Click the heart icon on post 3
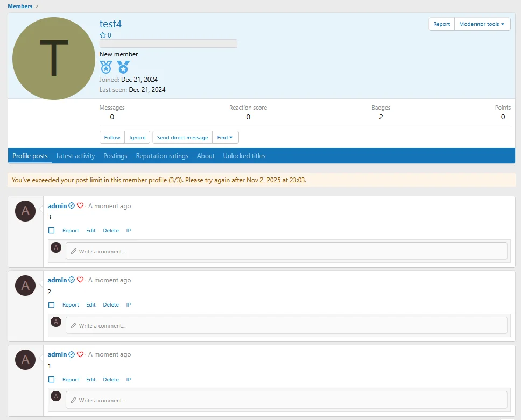 click(80, 206)
